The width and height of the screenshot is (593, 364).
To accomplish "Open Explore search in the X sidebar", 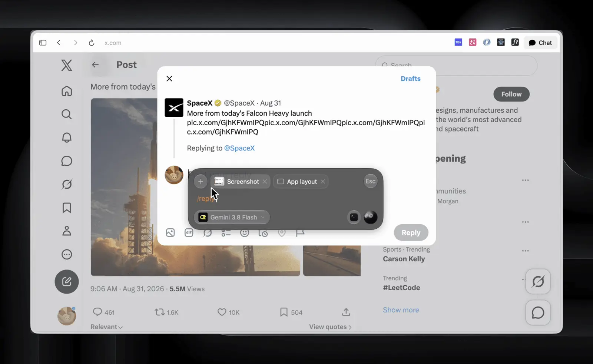I will point(67,114).
